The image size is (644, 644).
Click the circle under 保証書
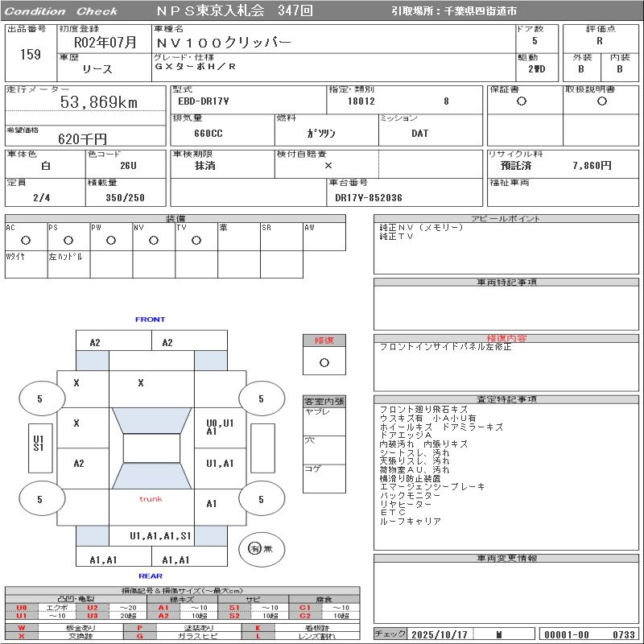522,101
